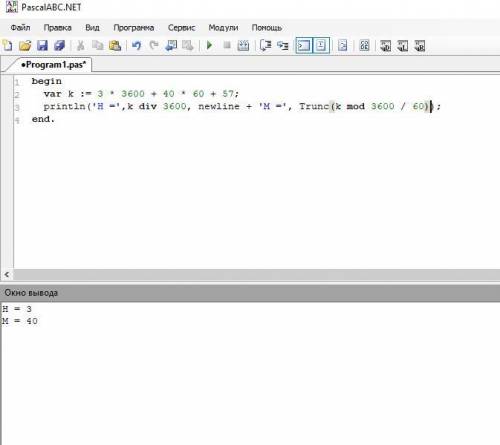Screen dimensions: 500x445
Task: Place cursor at the end. line in editor
Action: [43, 119]
